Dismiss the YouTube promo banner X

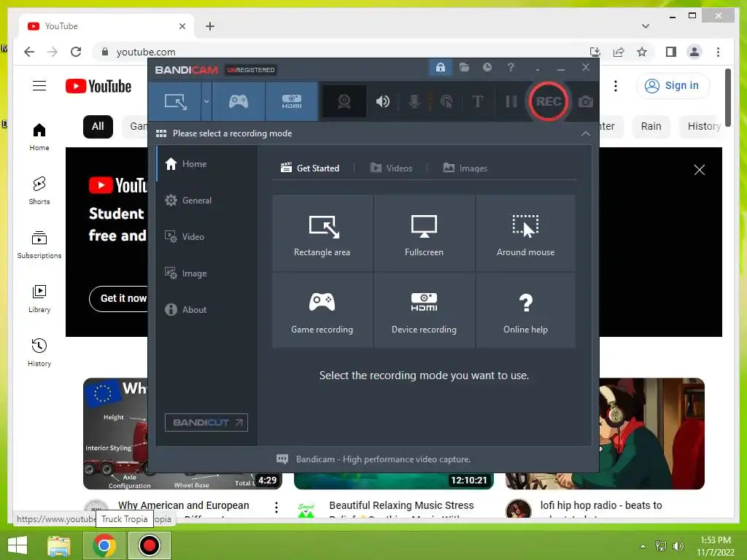tap(699, 170)
